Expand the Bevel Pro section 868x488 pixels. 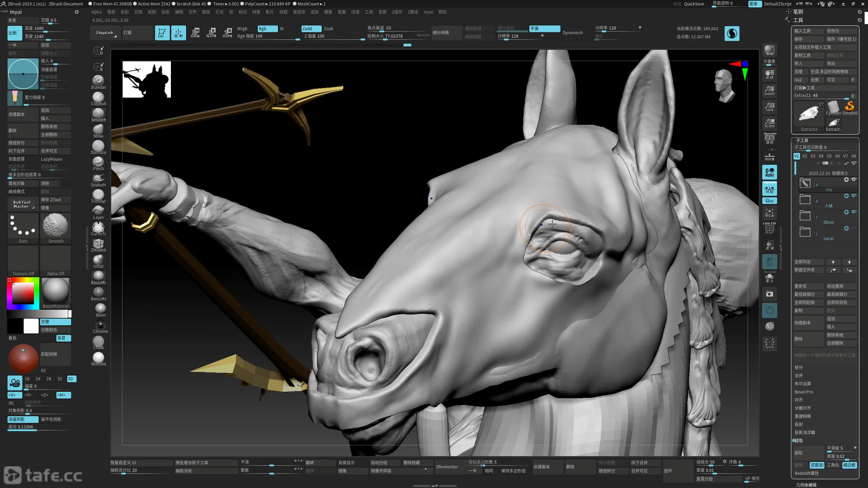(804, 392)
